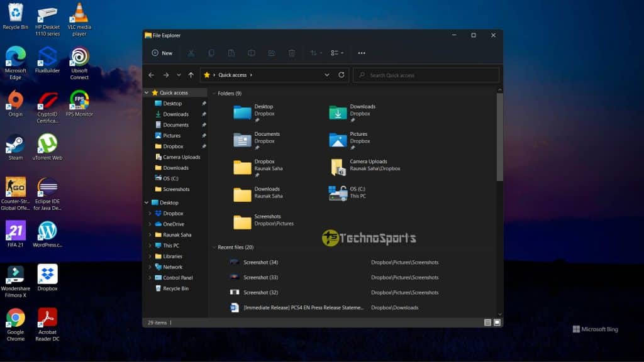Select the Screenshots folder tile

click(x=264, y=221)
